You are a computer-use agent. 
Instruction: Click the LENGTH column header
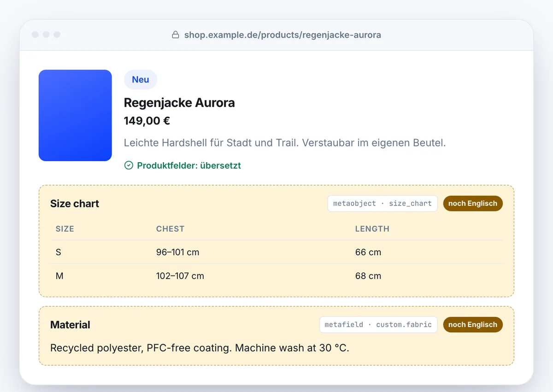click(x=372, y=229)
